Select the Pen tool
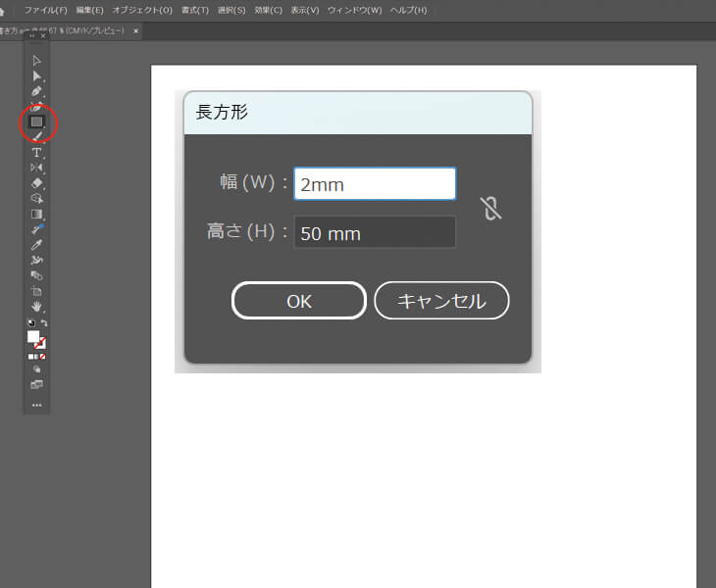 coord(36,91)
